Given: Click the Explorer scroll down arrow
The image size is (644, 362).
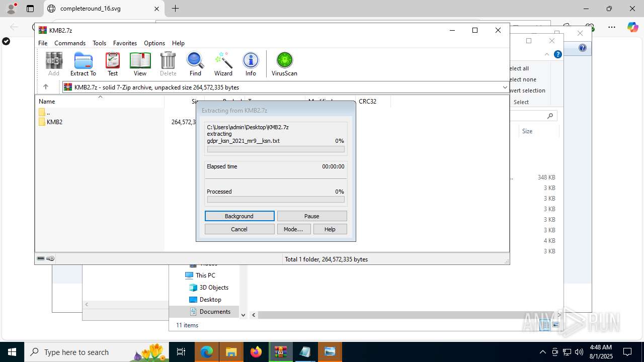Looking at the screenshot, I should pyautogui.click(x=243, y=315).
